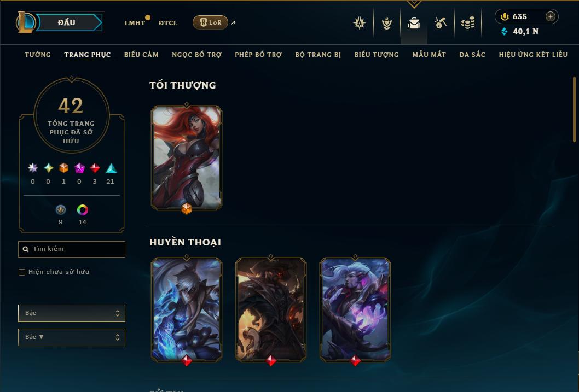Image resolution: width=579 pixels, height=392 pixels.
Task: Open the LoR external link button
Action: pyautogui.click(x=211, y=22)
